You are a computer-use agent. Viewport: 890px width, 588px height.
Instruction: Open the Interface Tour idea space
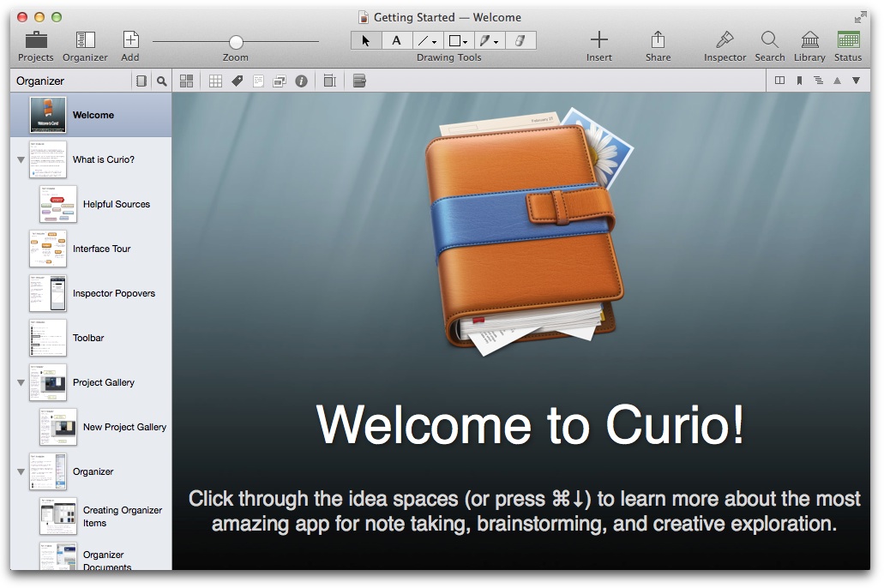click(x=91, y=249)
